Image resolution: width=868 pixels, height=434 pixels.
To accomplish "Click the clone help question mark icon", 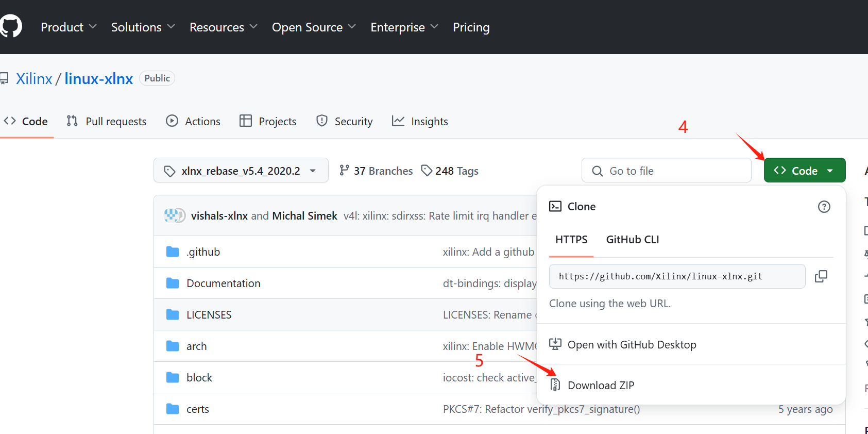I will click(824, 207).
